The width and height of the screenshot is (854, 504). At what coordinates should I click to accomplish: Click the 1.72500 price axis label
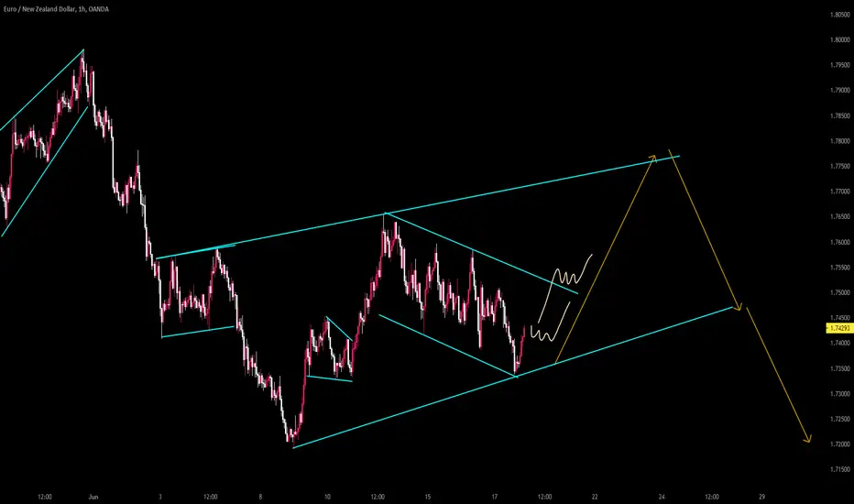[x=840, y=419]
